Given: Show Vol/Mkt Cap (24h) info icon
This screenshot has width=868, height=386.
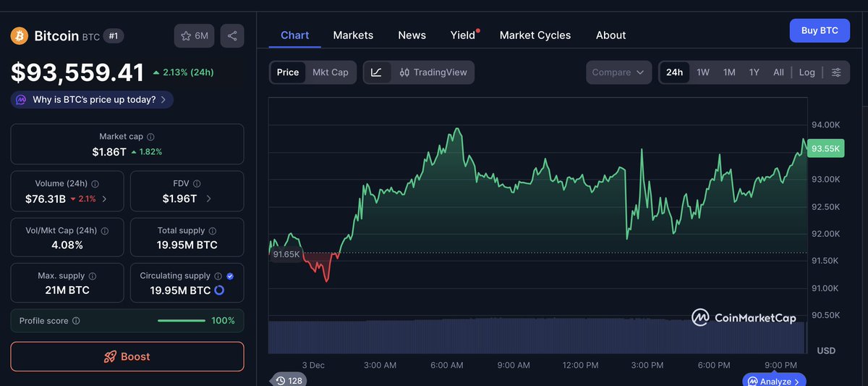Looking at the screenshot, I should tap(105, 230).
